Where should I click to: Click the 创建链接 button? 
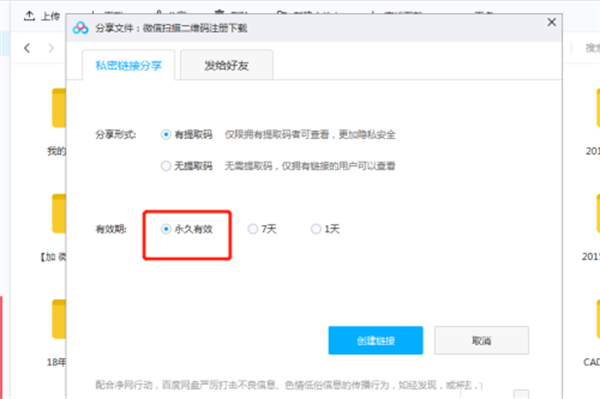tap(375, 340)
